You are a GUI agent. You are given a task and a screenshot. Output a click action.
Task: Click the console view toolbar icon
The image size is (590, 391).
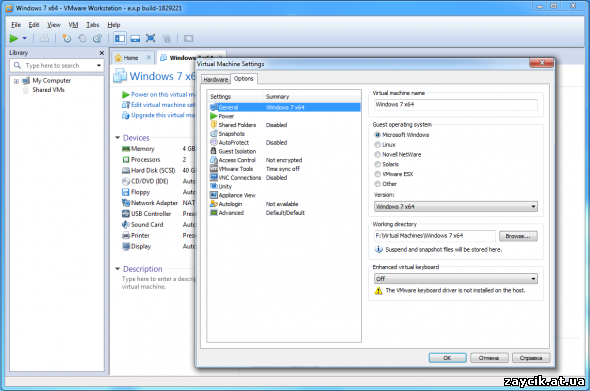click(188, 38)
